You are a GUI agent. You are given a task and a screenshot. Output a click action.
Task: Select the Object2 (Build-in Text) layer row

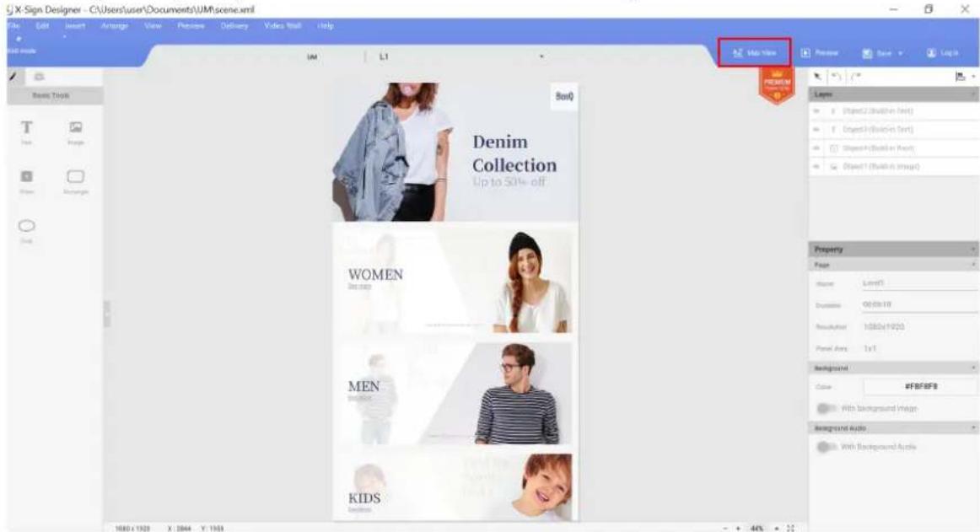click(894, 111)
